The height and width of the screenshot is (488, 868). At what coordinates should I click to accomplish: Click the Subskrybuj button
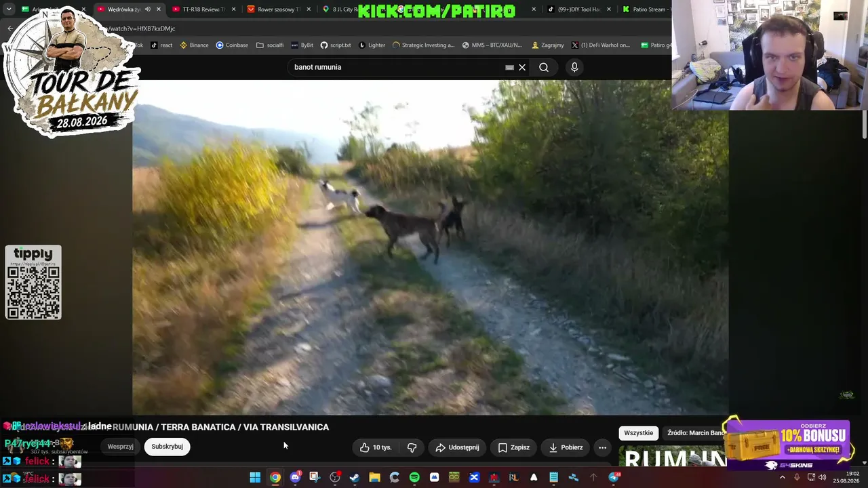(167, 447)
